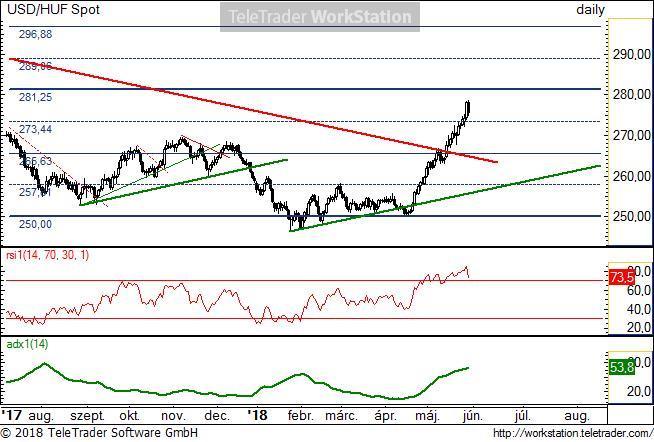
Task: Click the aug. 2017 time axis label
Action: tap(41, 416)
